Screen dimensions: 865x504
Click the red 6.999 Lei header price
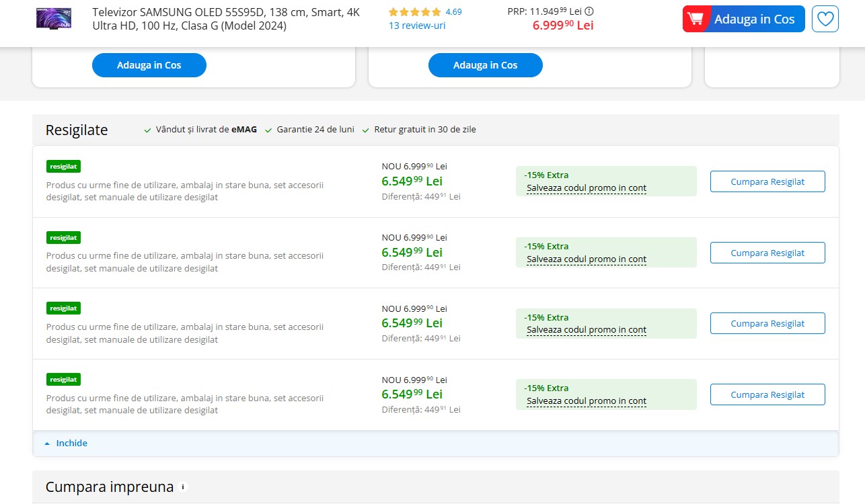pyautogui.click(x=563, y=26)
